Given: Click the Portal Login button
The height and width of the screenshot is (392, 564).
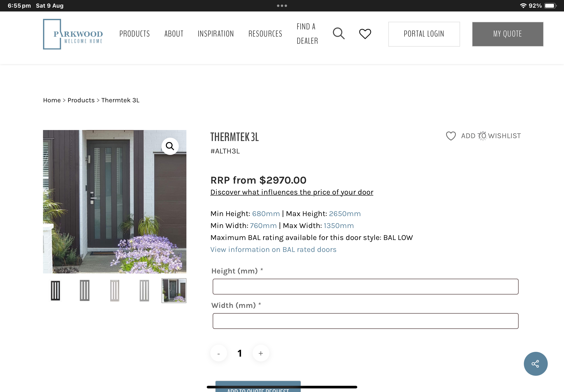Looking at the screenshot, I should coord(424,34).
